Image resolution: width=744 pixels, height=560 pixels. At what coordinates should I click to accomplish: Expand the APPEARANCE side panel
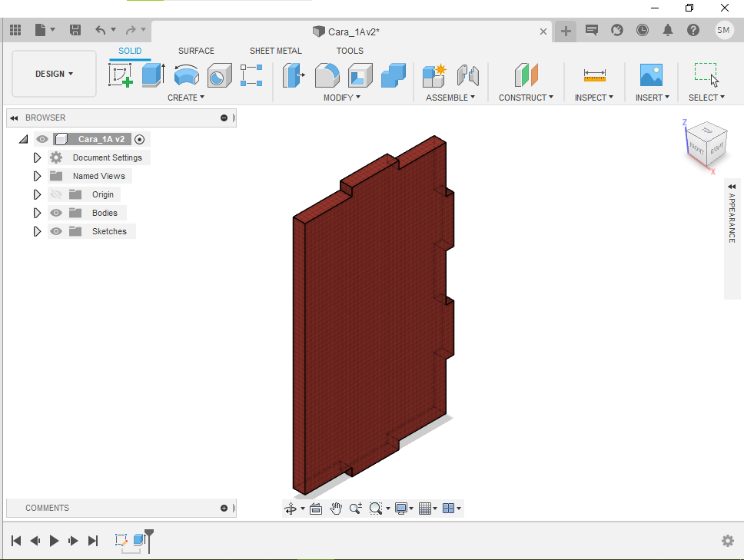point(732,187)
